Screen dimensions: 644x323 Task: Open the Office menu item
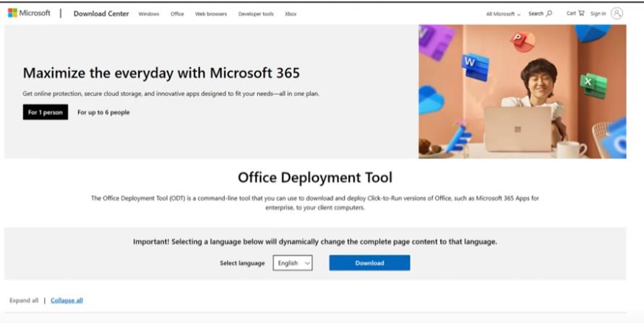pos(177,14)
